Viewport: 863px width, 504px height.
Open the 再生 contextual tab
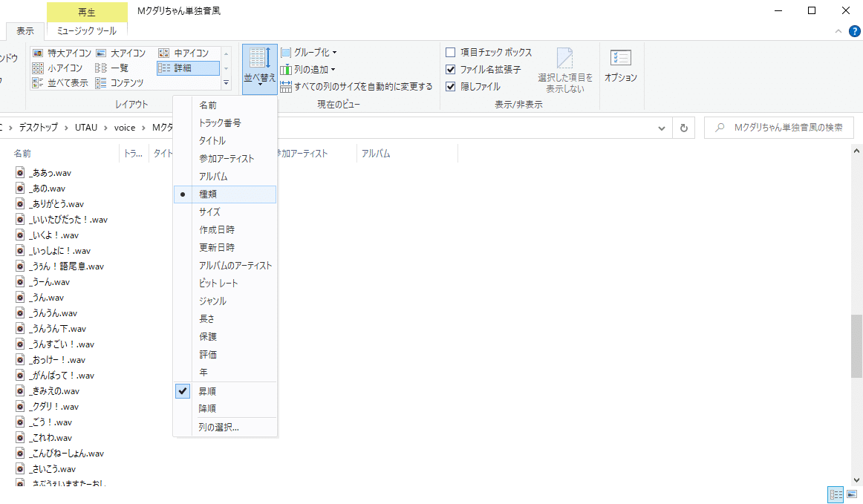click(87, 12)
